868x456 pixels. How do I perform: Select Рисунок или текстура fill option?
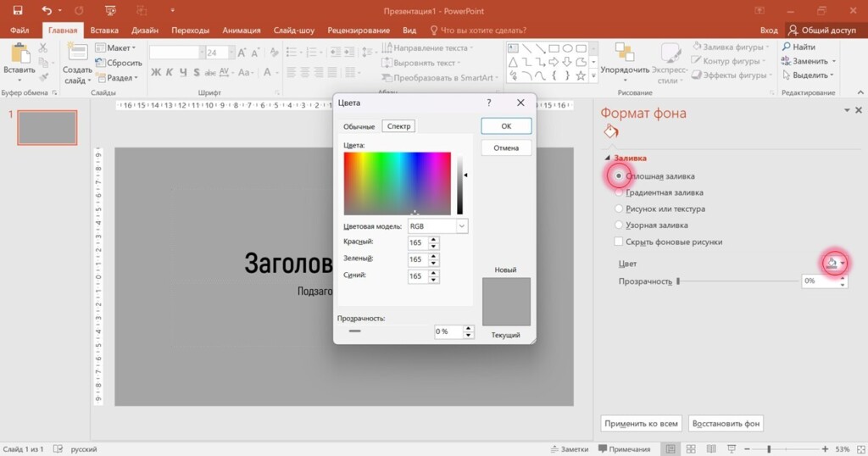pyautogui.click(x=619, y=209)
